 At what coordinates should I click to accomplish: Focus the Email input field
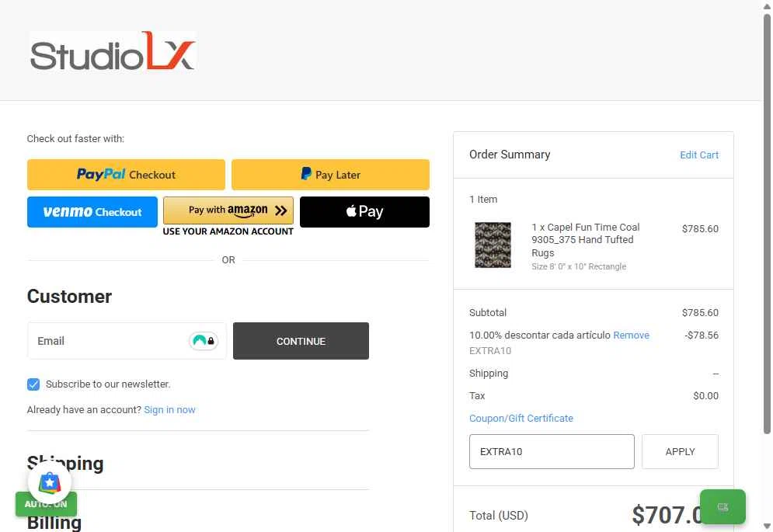pos(127,341)
